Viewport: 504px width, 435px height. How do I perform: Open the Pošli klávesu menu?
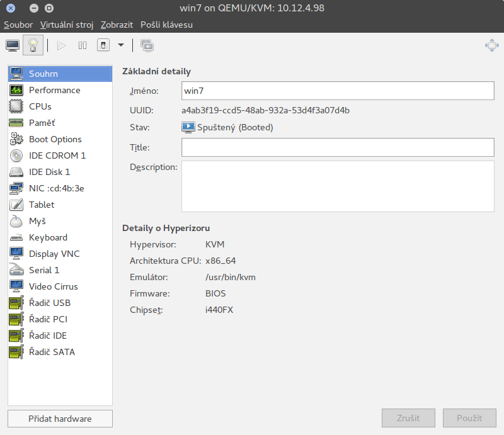coord(167,25)
